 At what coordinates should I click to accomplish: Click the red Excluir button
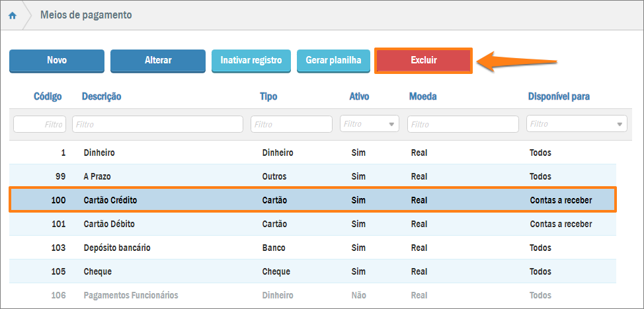(x=423, y=60)
